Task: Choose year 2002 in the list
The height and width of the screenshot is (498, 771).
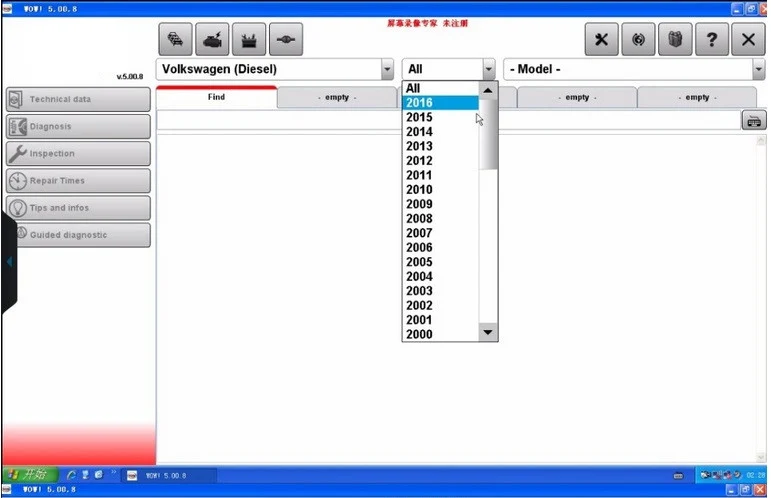Action: pos(440,305)
